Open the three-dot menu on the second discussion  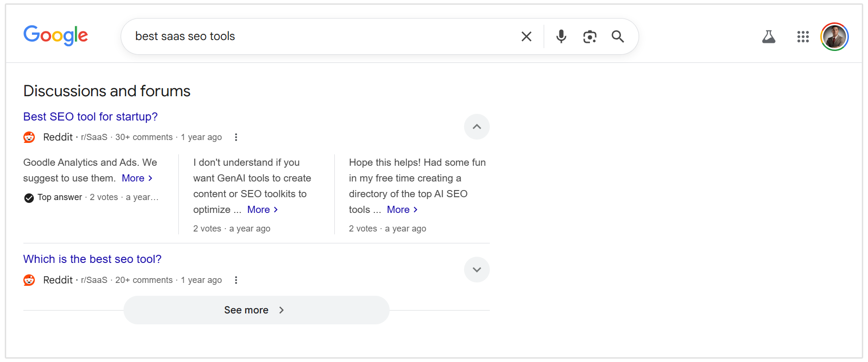pyautogui.click(x=236, y=280)
